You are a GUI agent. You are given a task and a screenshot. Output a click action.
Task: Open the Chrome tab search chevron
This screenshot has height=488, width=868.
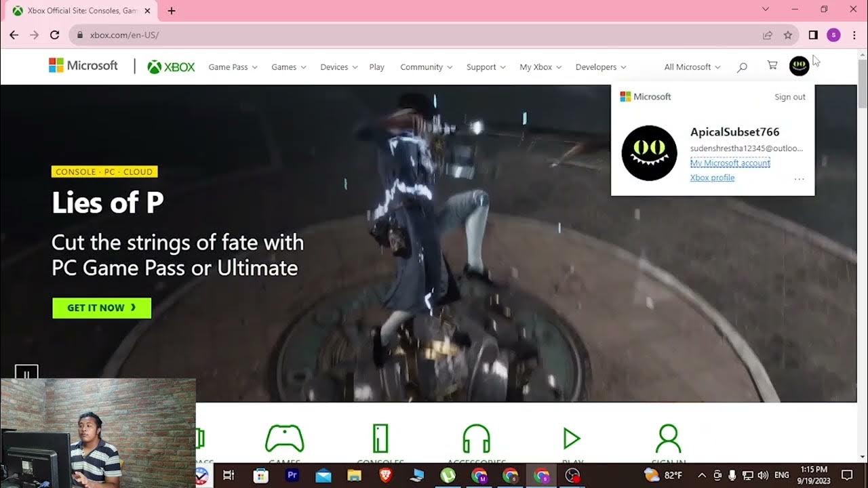tap(766, 9)
